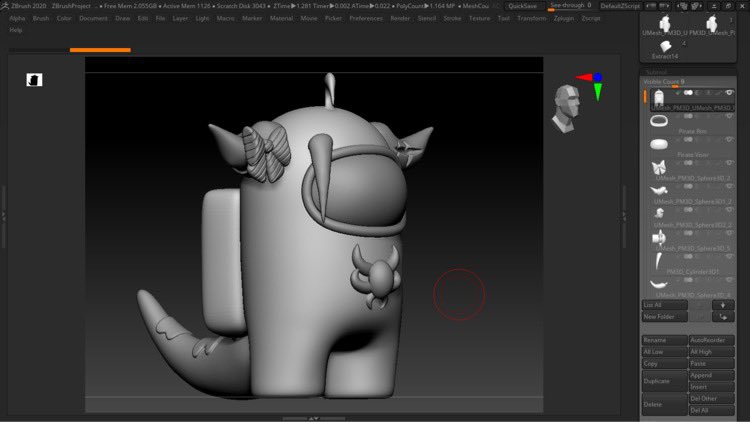
Task: Select the bow-shaped Sphere3D_2 subtool thumbnail
Action: click(659, 167)
